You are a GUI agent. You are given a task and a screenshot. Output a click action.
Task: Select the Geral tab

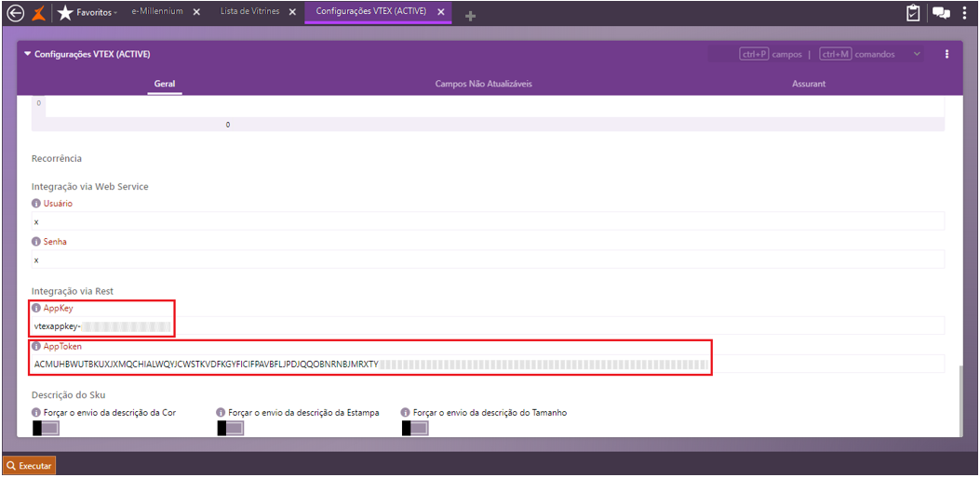click(x=165, y=84)
